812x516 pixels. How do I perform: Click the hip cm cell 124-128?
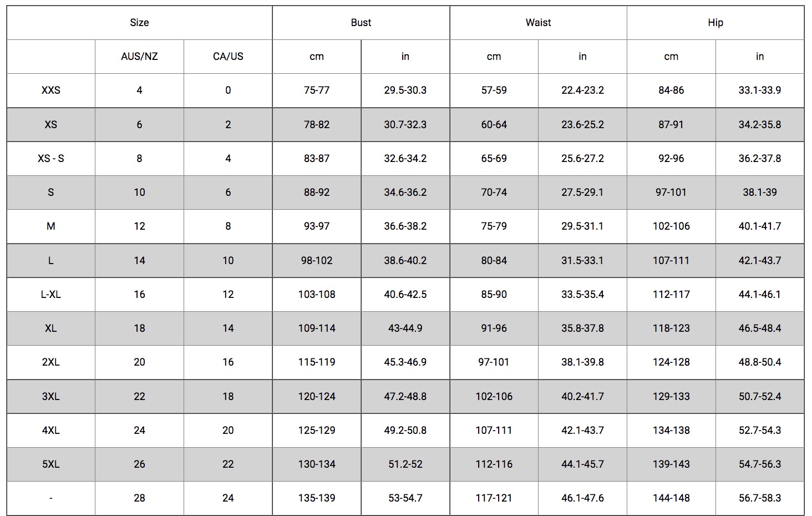pos(671,362)
